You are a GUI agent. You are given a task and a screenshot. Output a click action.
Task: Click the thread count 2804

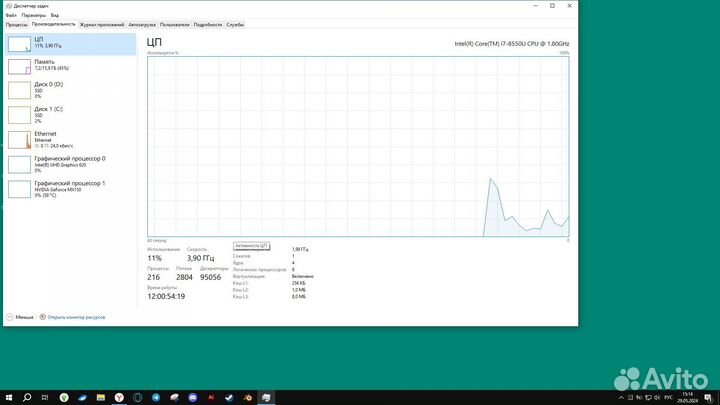(184, 277)
